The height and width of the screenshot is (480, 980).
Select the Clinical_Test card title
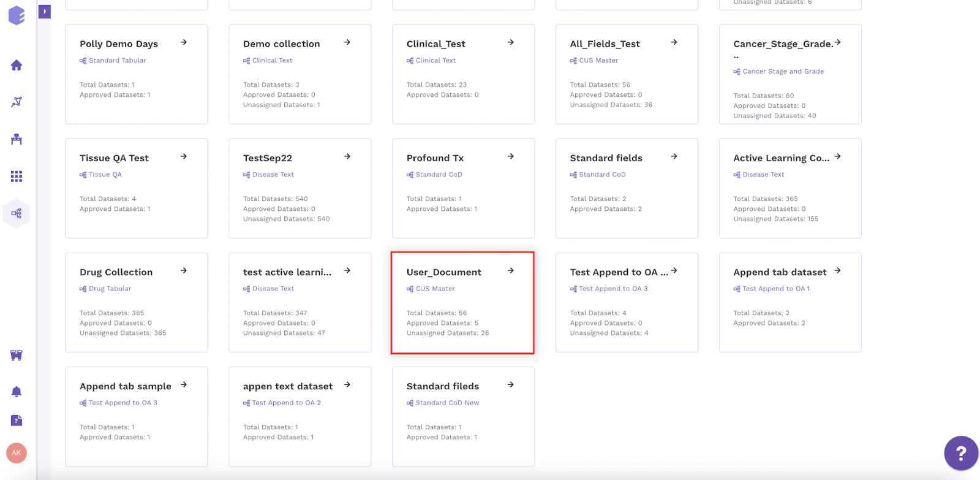click(436, 44)
